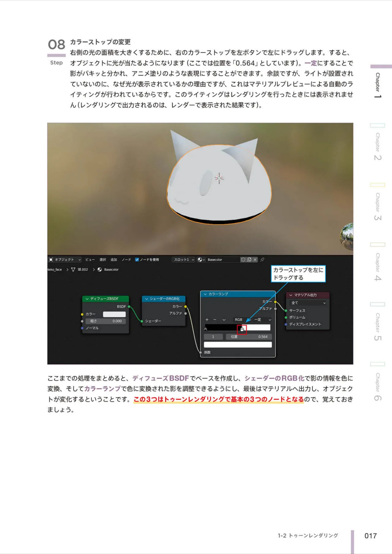Open the ビュー menu
This screenshot has height=554, width=392.
(x=90, y=260)
